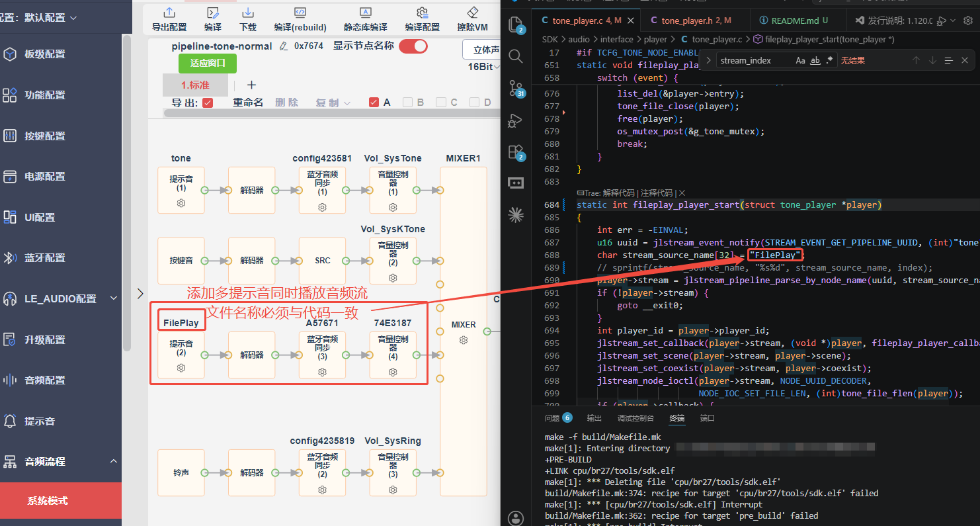This screenshot has width=980, height=526.
Task: Switch to README.md editor tab
Action: point(796,21)
